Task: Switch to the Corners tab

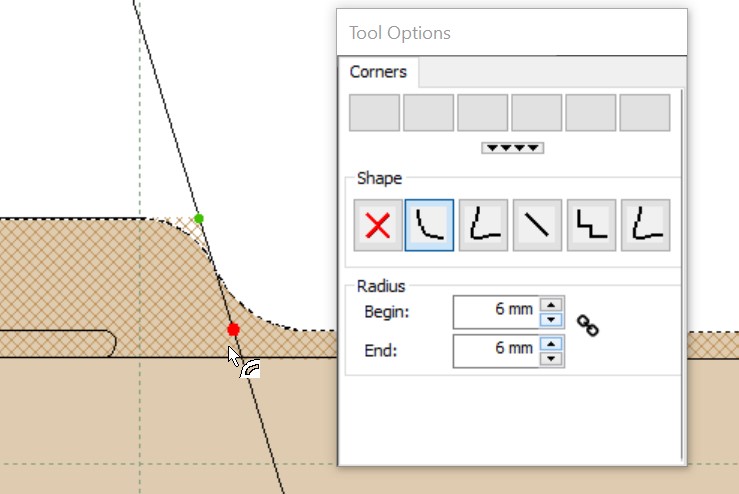Action: (x=378, y=72)
